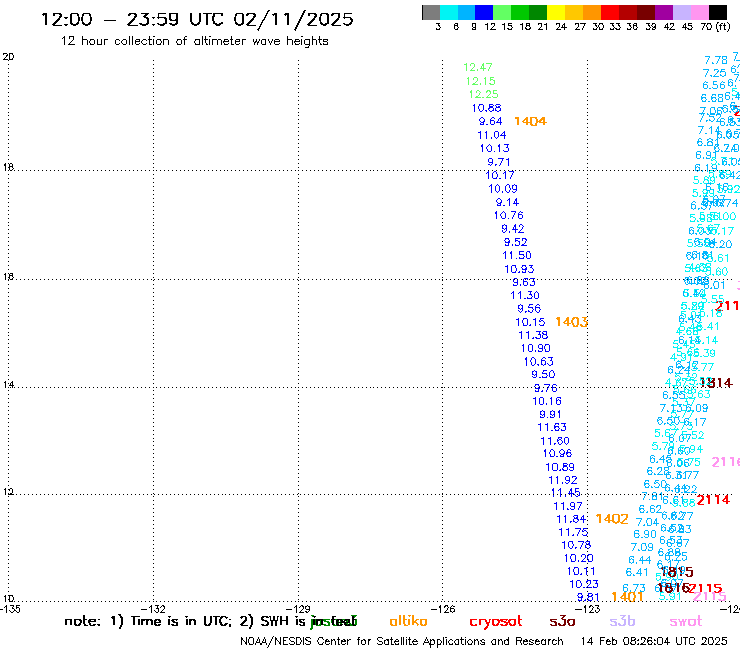This screenshot has height=650, width=740.
Task: Select the wave height value 9.81
Action: pyautogui.click(x=588, y=597)
